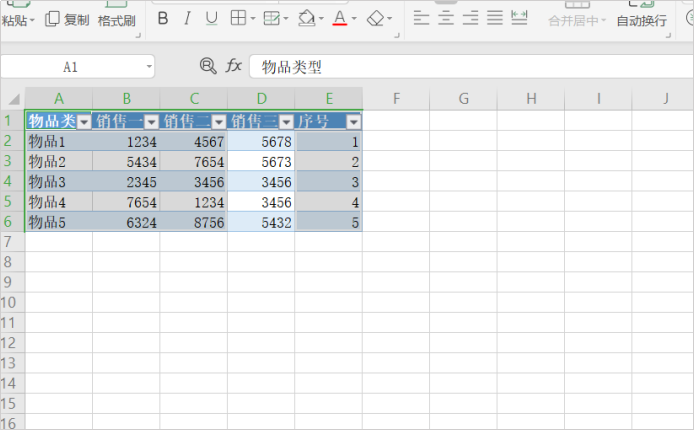Click the 格式刷 format painter

click(117, 20)
